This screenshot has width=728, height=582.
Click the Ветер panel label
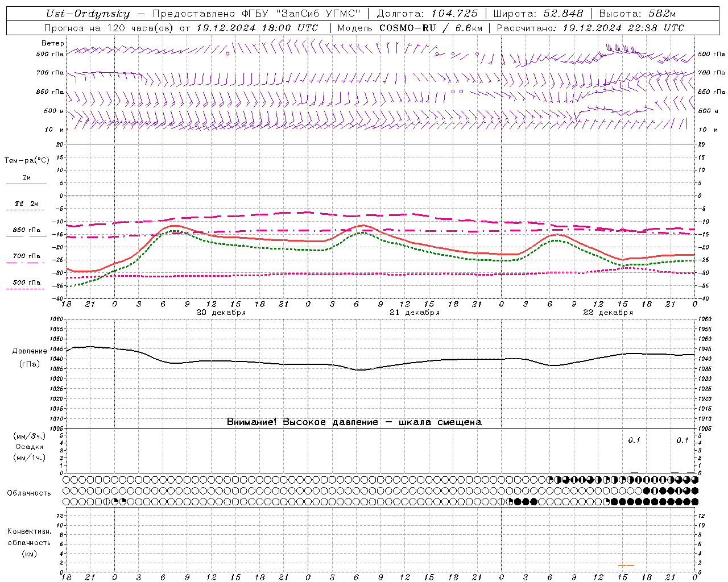pos(53,43)
